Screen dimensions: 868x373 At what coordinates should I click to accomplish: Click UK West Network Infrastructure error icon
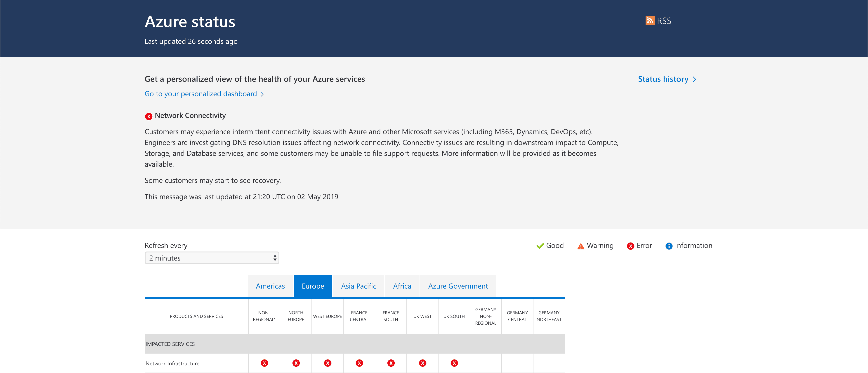pos(422,363)
